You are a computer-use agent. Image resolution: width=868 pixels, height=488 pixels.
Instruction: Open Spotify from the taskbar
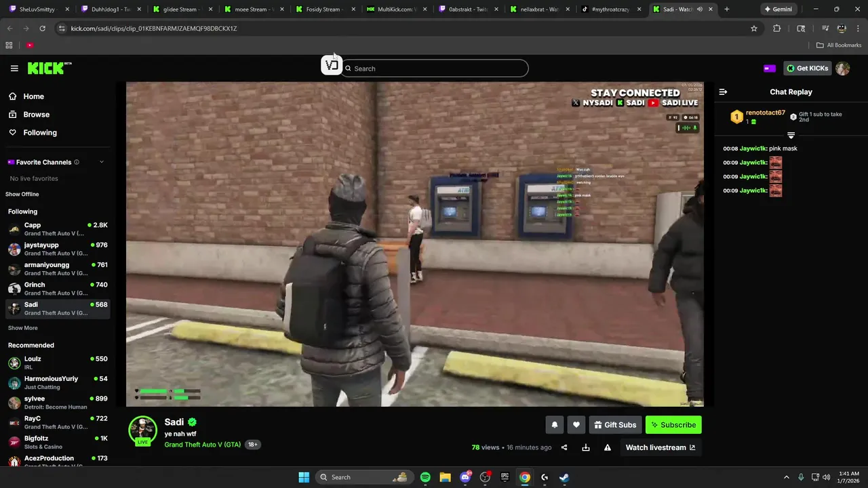[425, 477]
